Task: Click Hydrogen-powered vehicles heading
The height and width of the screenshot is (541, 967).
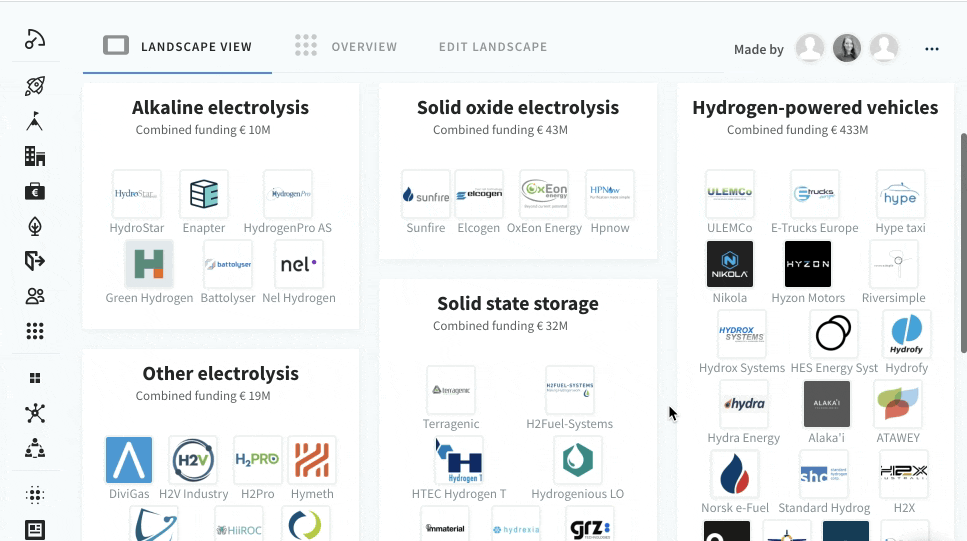Action: tap(815, 107)
